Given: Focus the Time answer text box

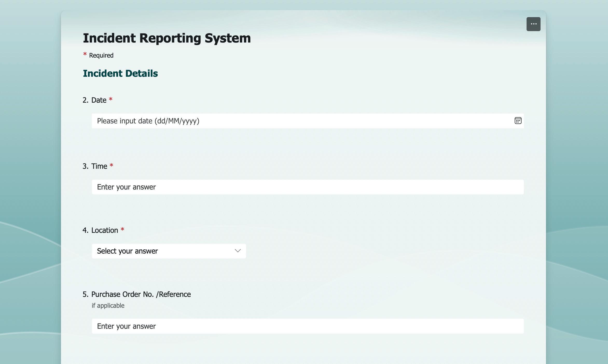Looking at the screenshot, I should 307,187.
